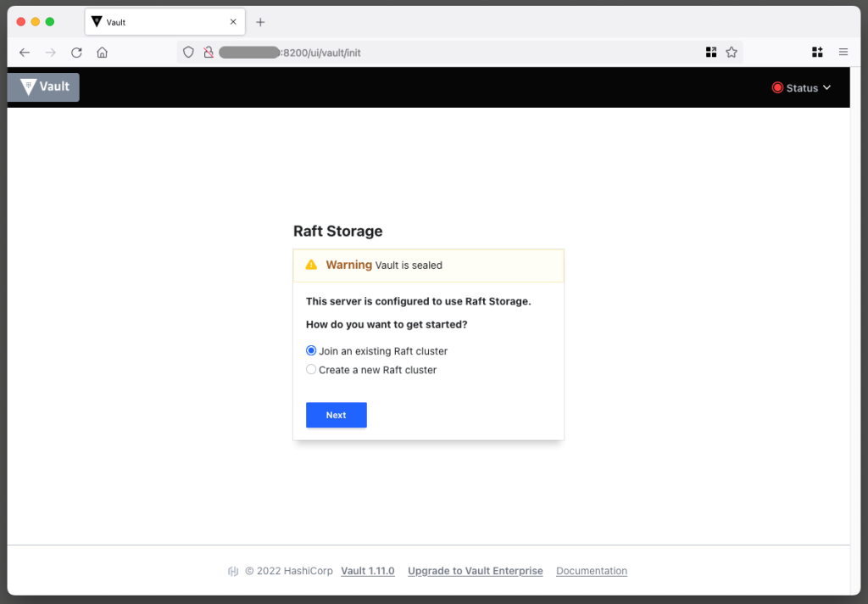Click the tracking protection shield icon
Viewport: 868px width, 604px height.
pos(188,52)
